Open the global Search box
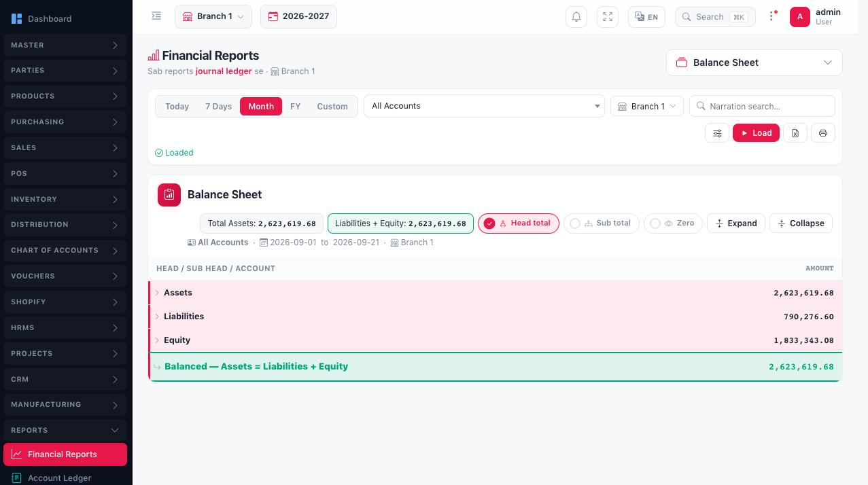868x485 pixels. [715, 17]
